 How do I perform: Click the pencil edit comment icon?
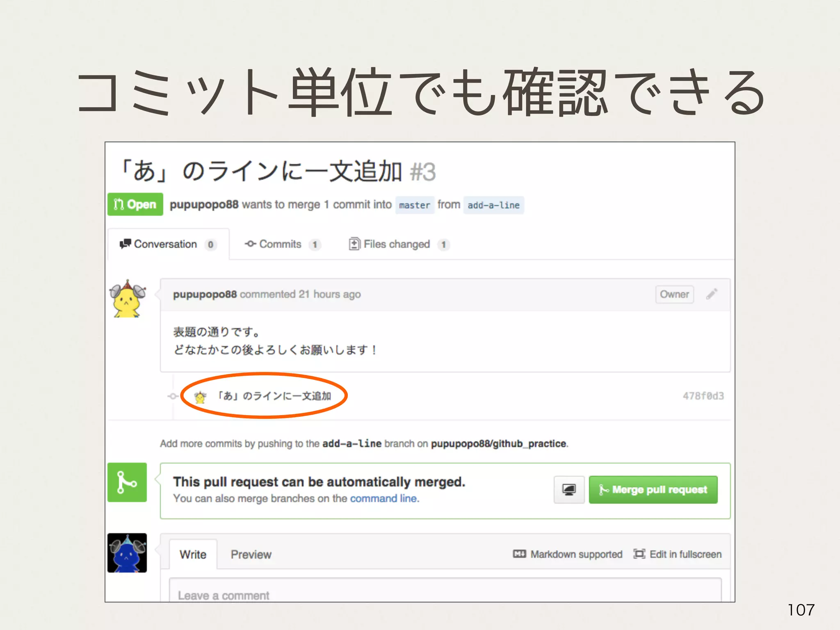[712, 294]
